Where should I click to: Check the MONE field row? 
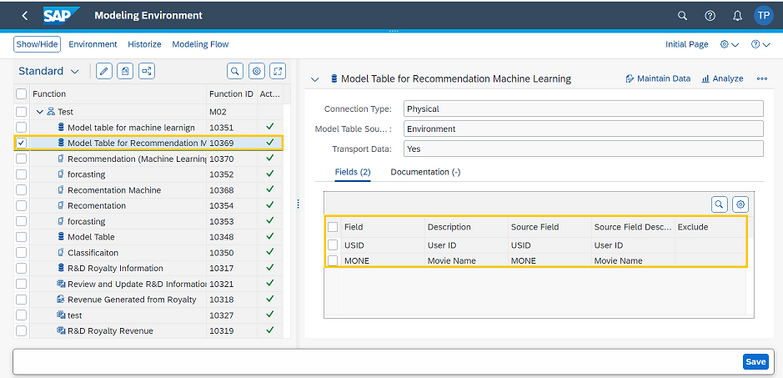pos(333,261)
